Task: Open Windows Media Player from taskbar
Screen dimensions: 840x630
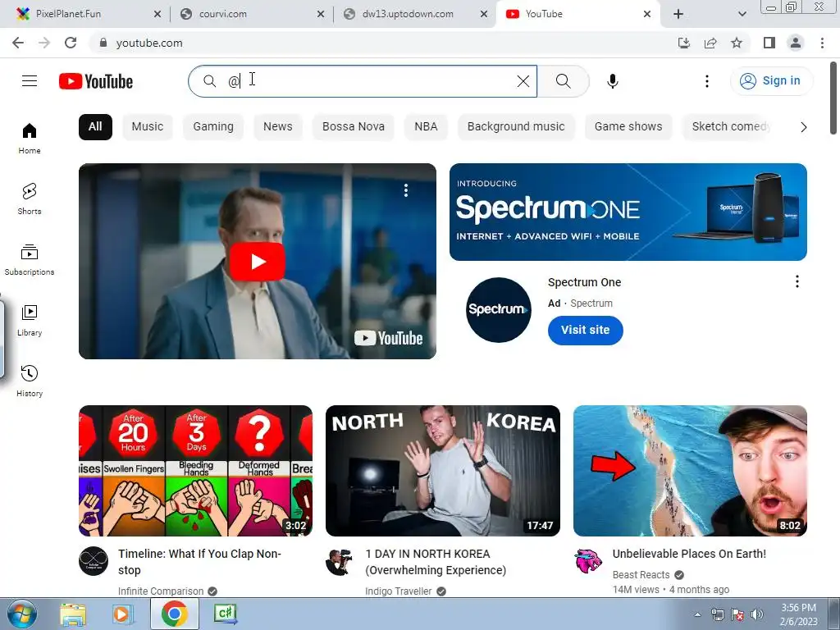Action: [122, 614]
